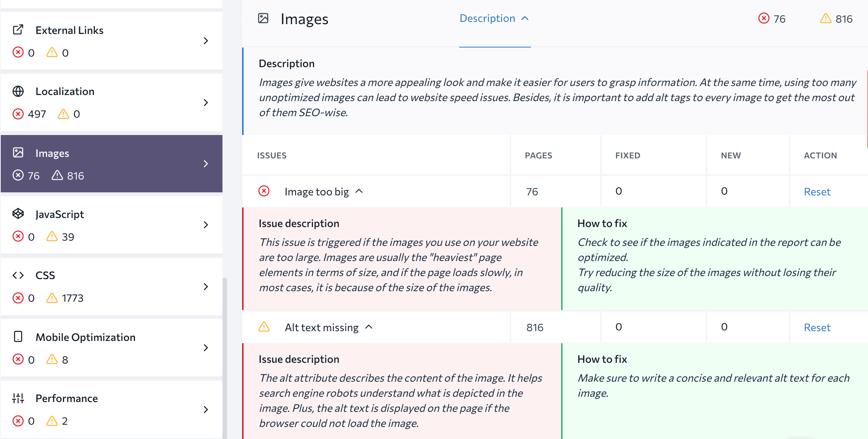868x439 pixels.
Task: Click Mobile Optimization warning icon showing 8
Action: 52,359
